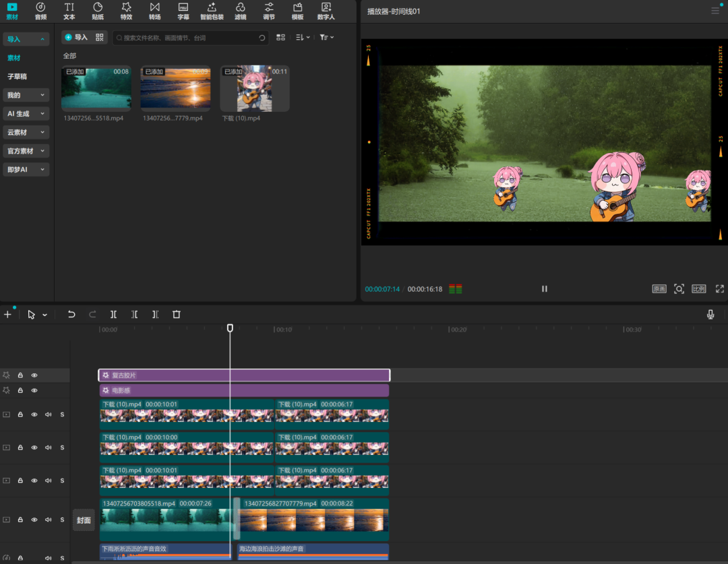Click the media search input field

pos(189,38)
